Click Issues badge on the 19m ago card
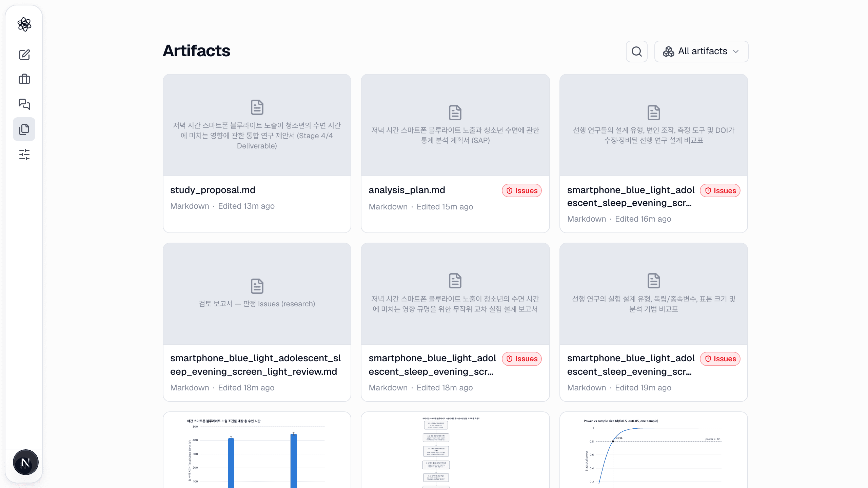Viewport: 868px width, 488px height. (720, 359)
